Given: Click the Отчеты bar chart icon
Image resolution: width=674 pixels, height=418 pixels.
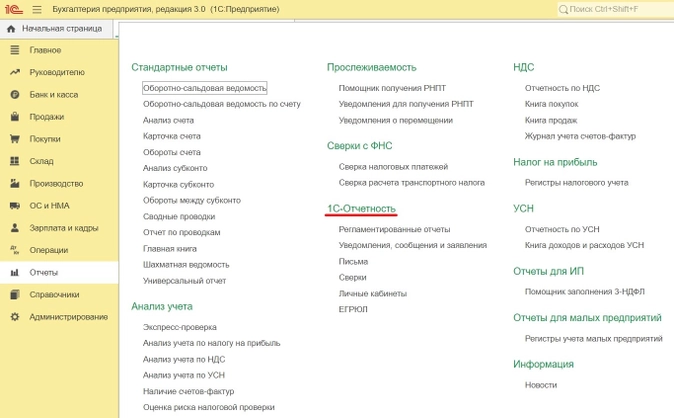Looking at the screenshot, I should point(15,272).
